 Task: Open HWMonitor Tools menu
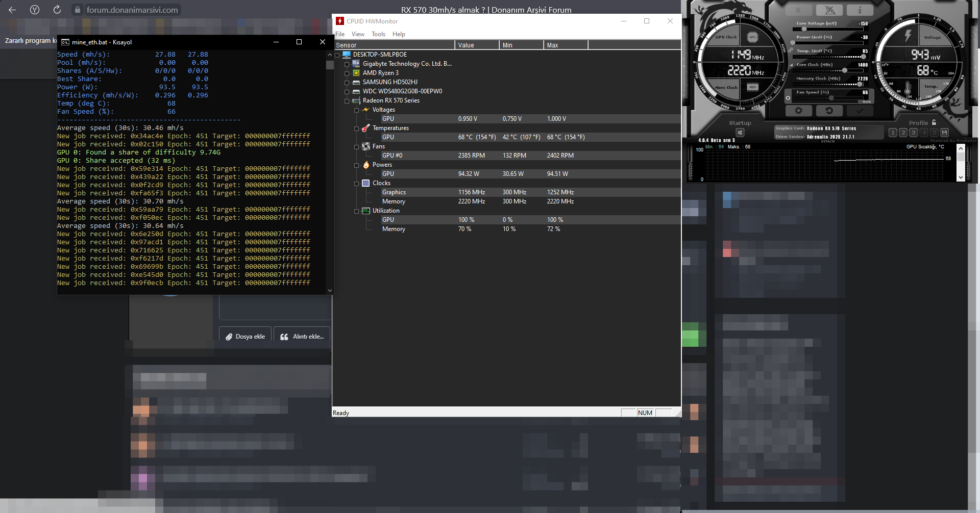click(x=378, y=34)
